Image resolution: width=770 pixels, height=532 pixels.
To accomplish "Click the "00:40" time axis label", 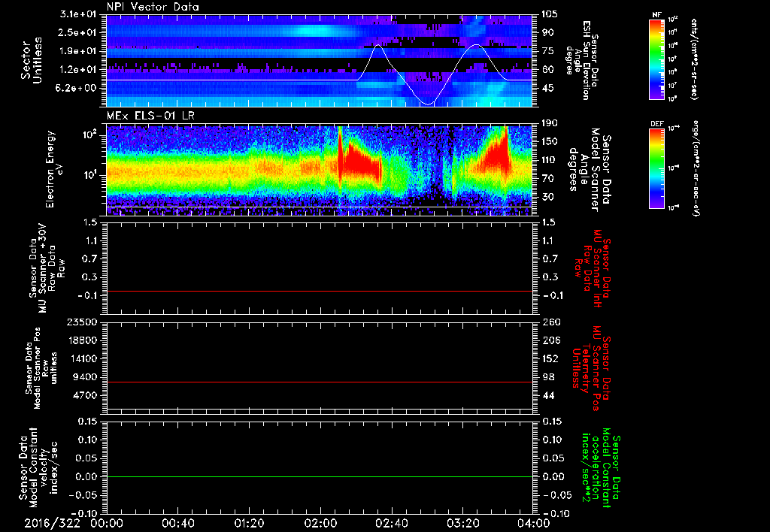I will pos(177,523).
